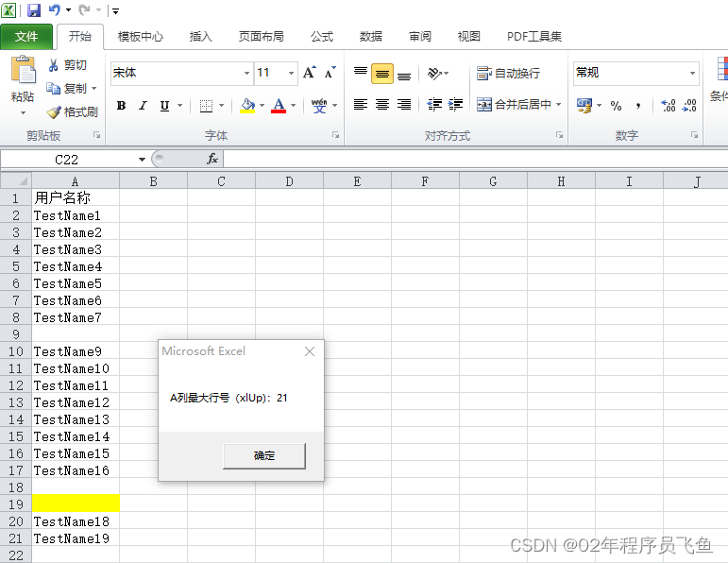Click the increase indent icon
Screen dimensions: 728x563
pyautogui.click(x=455, y=105)
